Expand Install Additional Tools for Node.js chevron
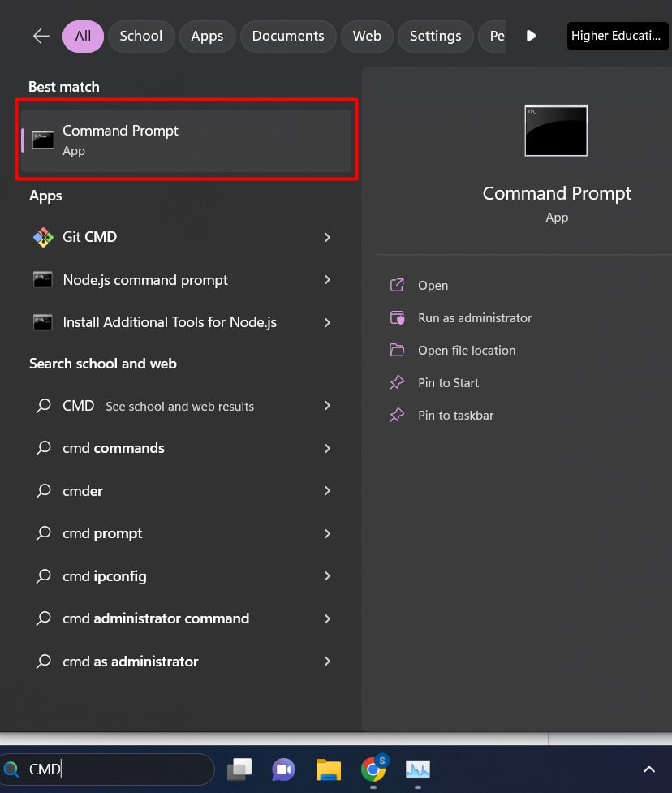Screen dimensions: 672x793 327,322
